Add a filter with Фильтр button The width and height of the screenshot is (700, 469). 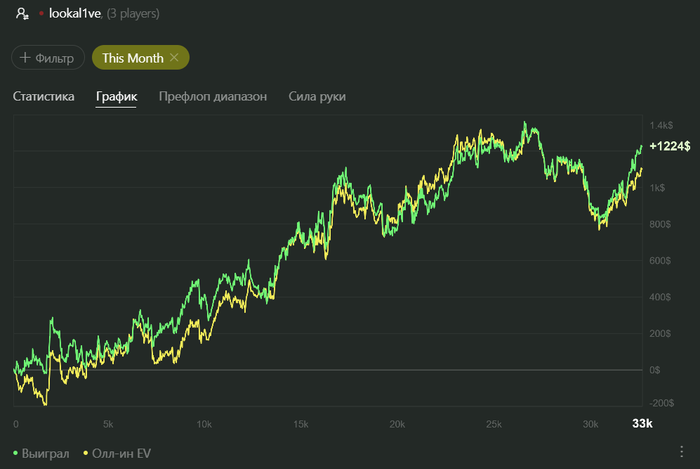[x=48, y=58]
